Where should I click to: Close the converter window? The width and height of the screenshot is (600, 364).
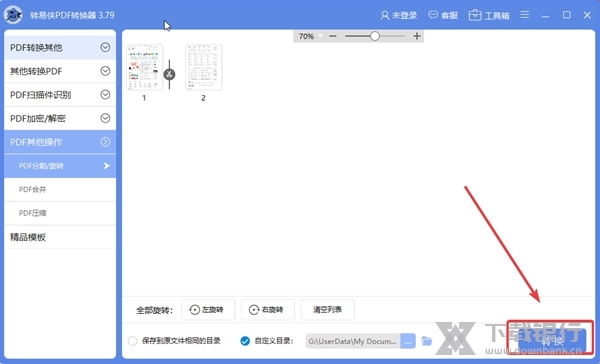click(587, 15)
